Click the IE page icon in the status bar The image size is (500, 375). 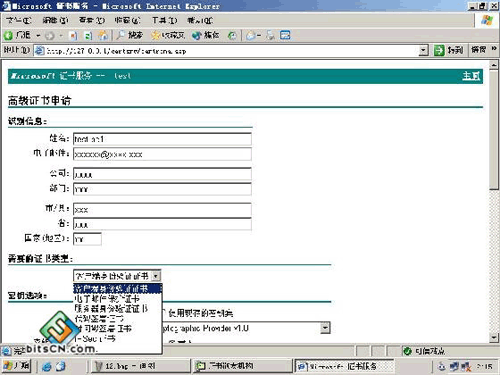[6, 351]
